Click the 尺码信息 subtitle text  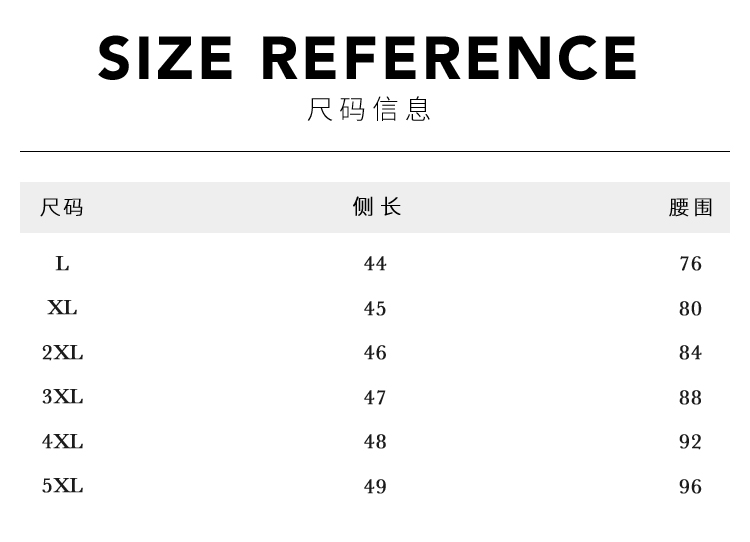click(x=368, y=109)
